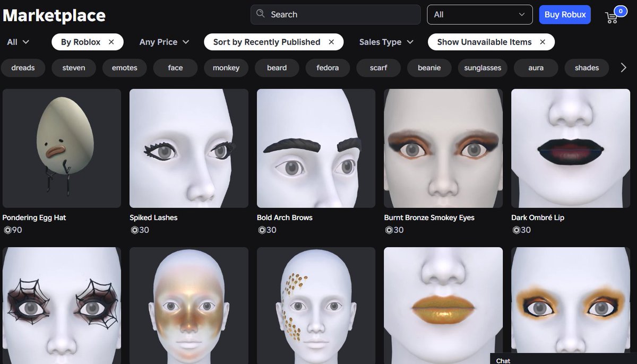Open the Dark Ombré Lip thumbnail
The height and width of the screenshot is (364, 637).
point(571,148)
